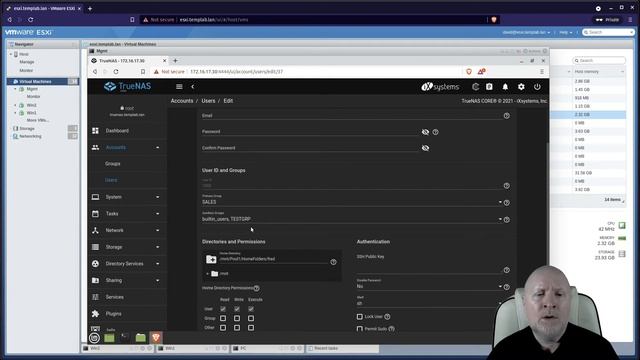Show help for Home Directory field

(x=333, y=262)
